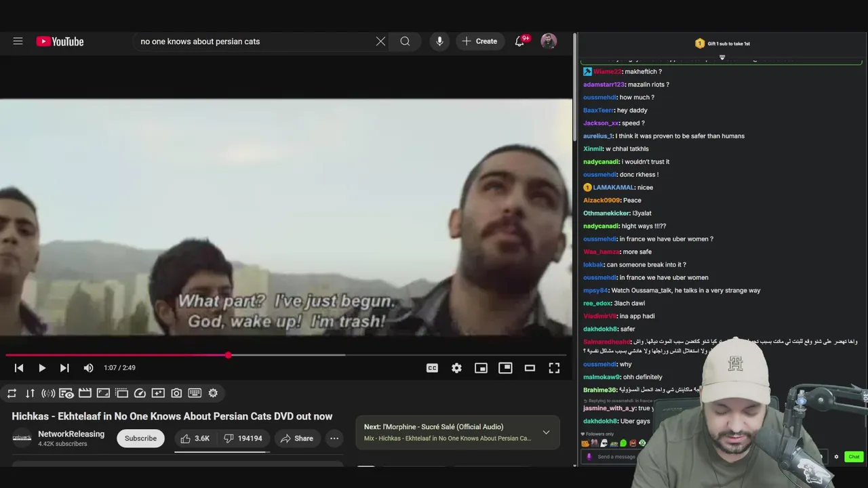Collapse chat leaderboard arrow
The image size is (868, 488).
722,58
